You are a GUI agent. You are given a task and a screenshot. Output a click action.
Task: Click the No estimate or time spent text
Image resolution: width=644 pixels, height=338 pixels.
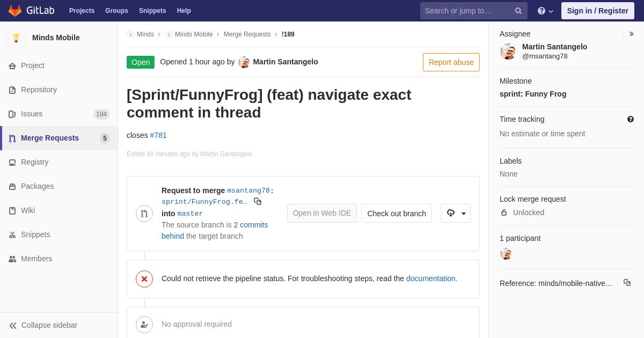(x=542, y=134)
